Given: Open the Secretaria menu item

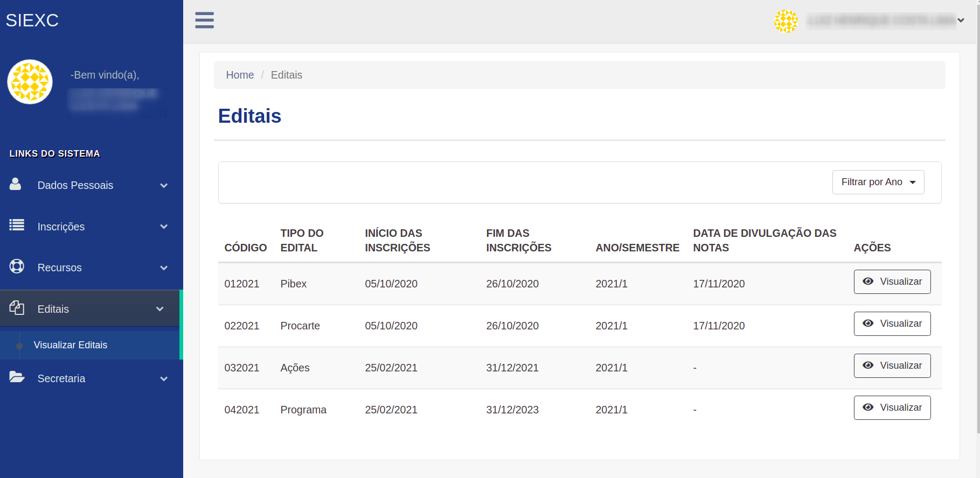Looking at the screenshot, I should [61, 378].
